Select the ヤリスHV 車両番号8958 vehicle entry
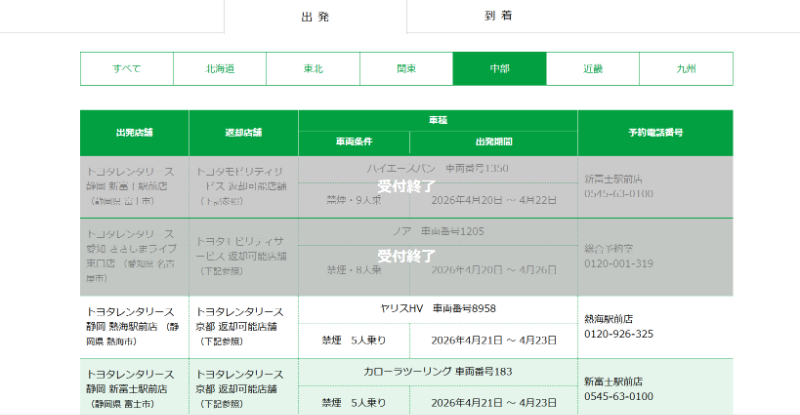800x415 pixels. click(438, 308)
